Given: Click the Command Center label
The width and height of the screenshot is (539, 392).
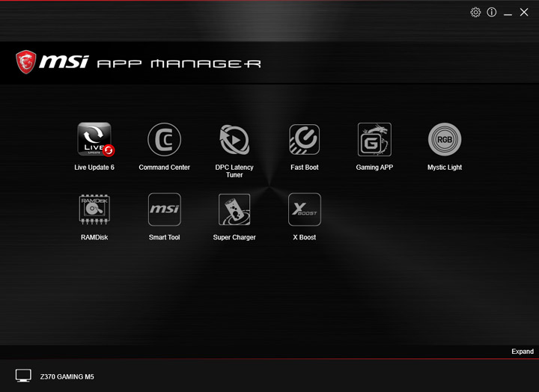Looking at the screenshot, I should pyautogui.click(x=164, y=168).
